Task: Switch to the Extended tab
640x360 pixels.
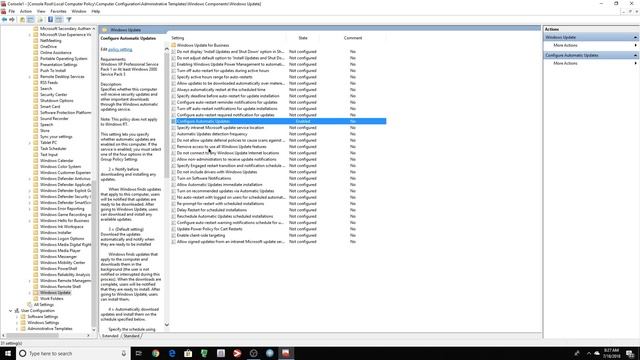Action: click(110, 336)
